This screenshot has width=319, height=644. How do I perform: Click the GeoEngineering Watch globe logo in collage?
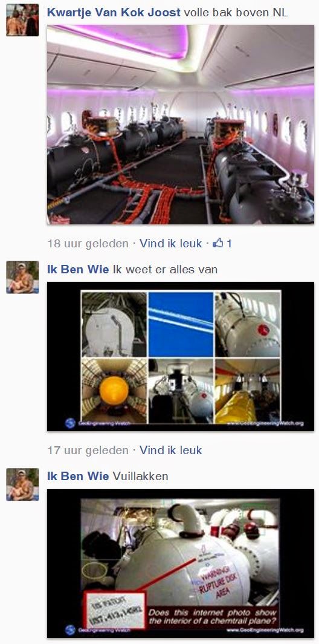click(x=70, y=423)
